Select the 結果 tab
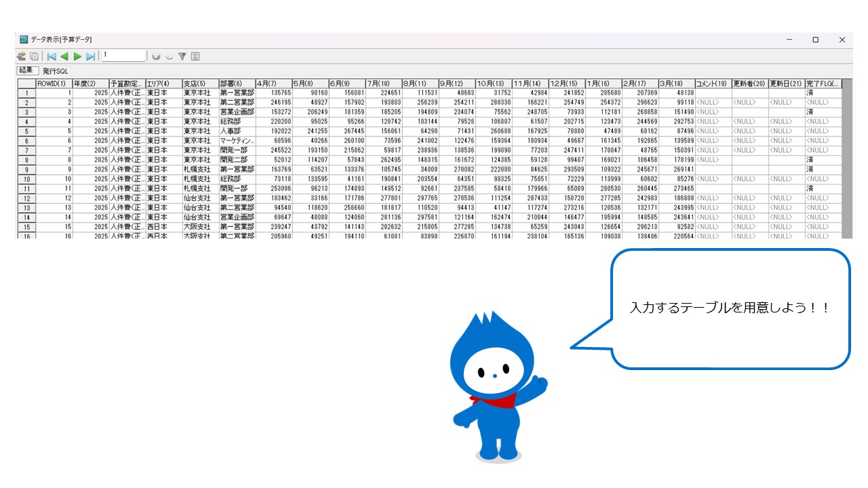Image resolution: width=868 pixels, height=488 pixels. 26,70
